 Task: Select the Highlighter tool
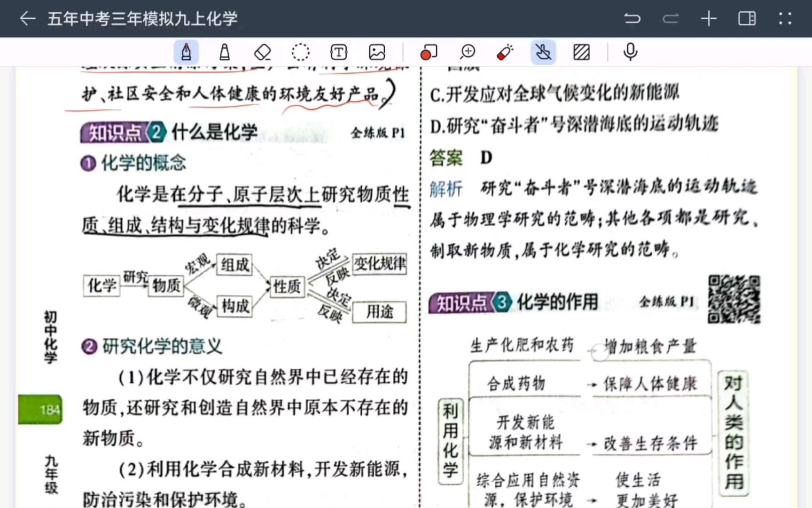(x=225, y=52)
